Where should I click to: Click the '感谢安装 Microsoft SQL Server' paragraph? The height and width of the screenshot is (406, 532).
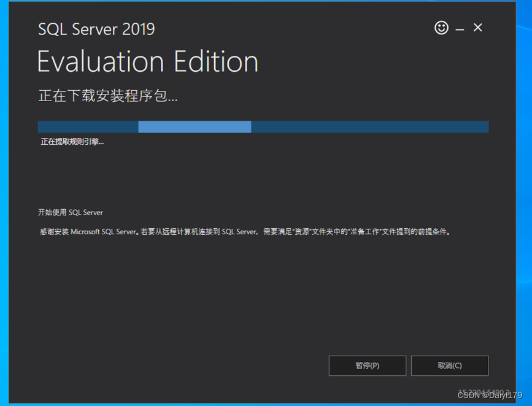(245, 232)
